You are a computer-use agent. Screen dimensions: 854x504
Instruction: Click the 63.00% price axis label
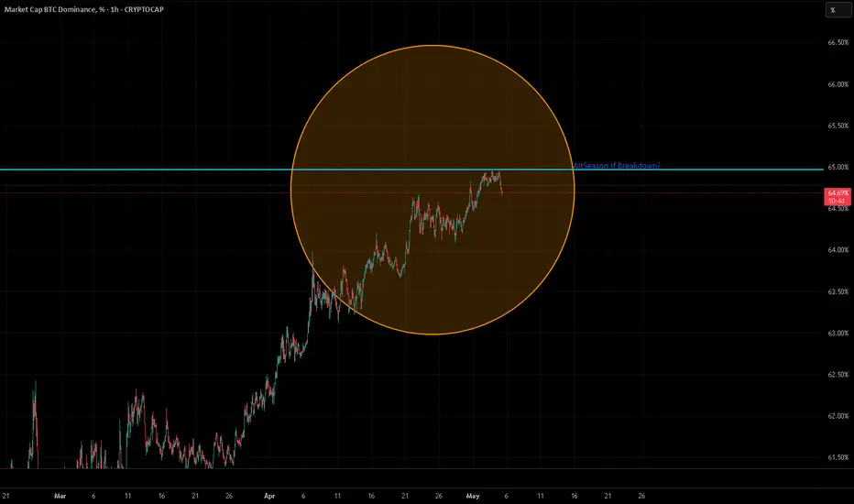[x=838, y=334]
